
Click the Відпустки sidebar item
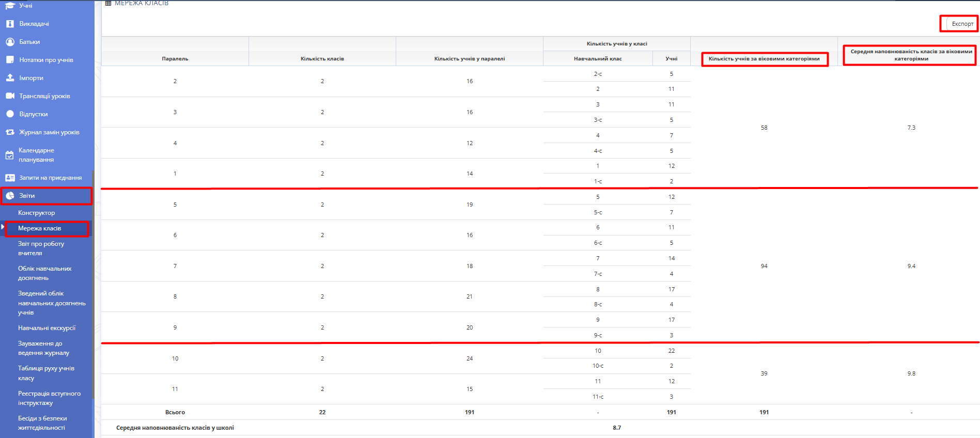point(33,114)
